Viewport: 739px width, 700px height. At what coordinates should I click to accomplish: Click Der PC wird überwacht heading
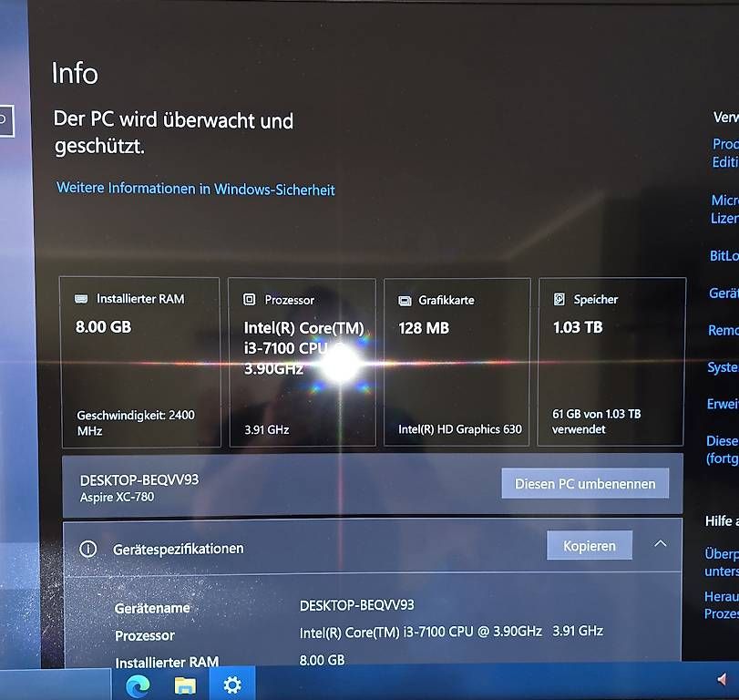(173, 132)
